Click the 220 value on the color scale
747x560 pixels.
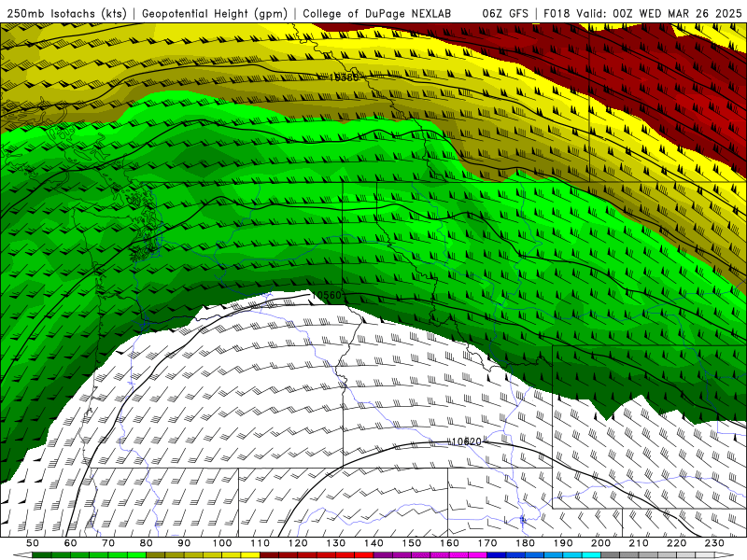coord(676,543)
